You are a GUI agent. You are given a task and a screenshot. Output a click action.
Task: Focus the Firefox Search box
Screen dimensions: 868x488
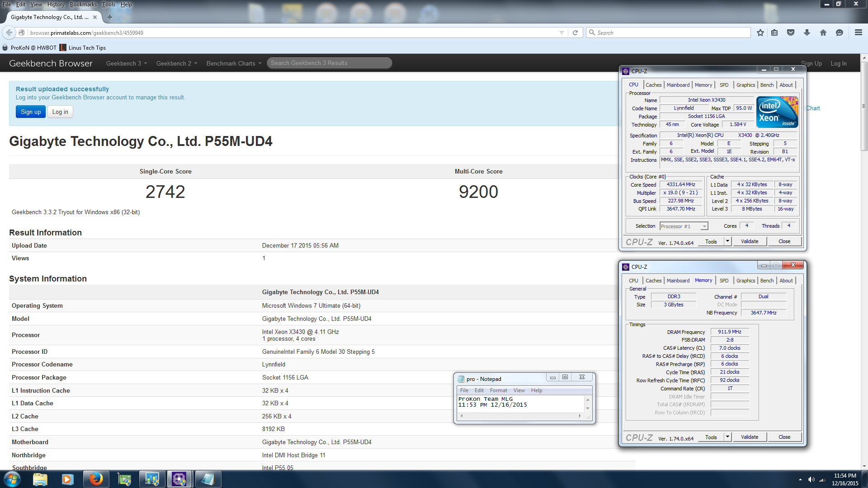[x=668, y=33]
